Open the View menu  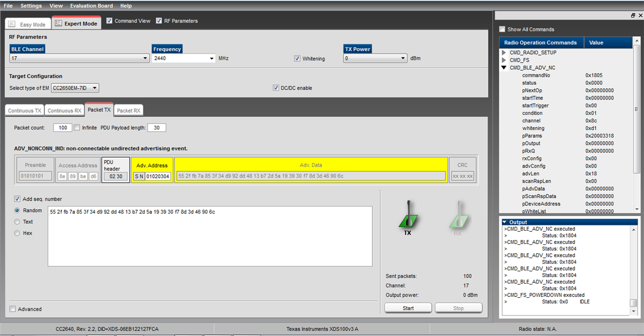56,6
